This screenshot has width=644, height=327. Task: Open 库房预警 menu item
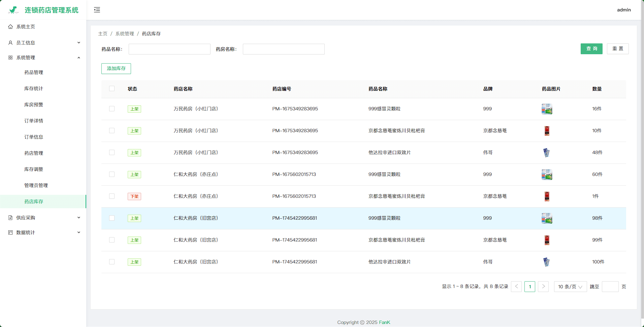34,105
